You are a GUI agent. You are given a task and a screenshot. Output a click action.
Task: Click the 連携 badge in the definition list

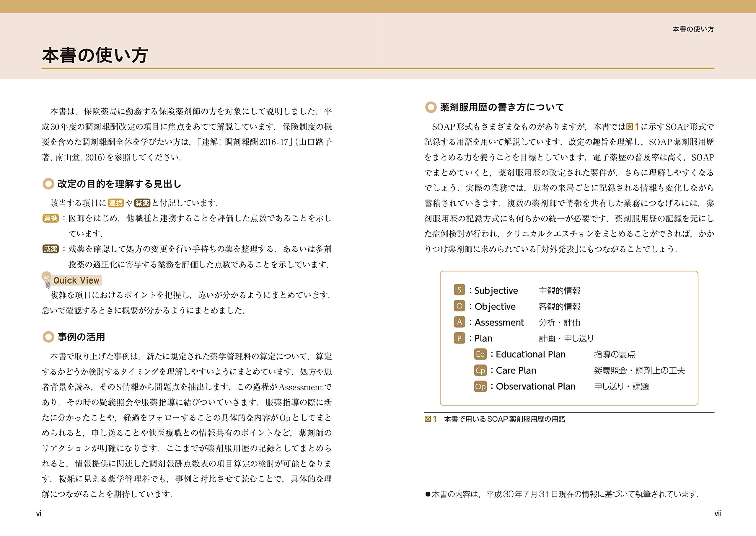[50, 218]
